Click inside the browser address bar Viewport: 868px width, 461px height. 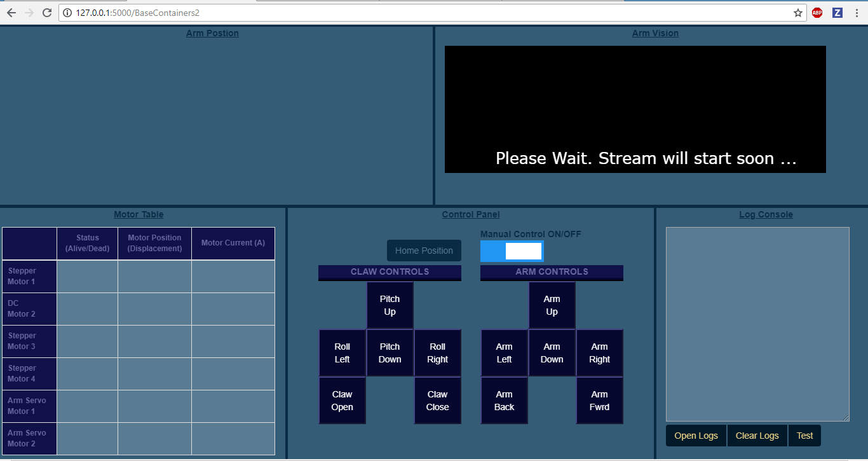tap(254, 12)
